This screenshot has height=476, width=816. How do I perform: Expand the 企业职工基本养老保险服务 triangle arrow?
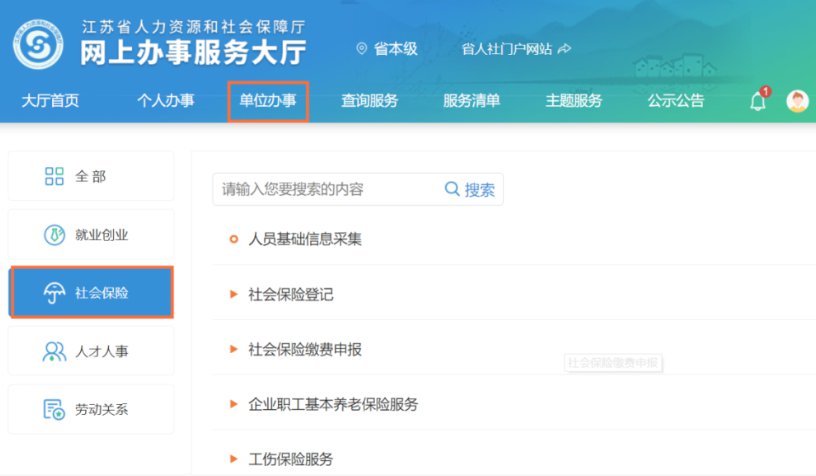point(234,404)
